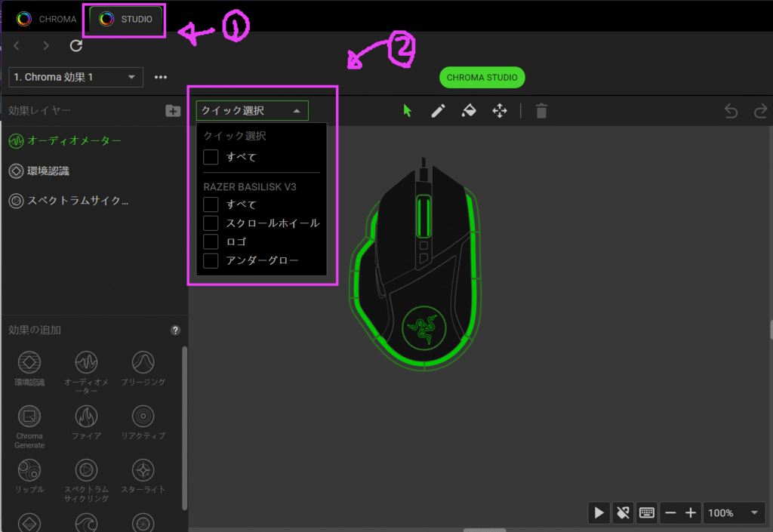Click the Razer logo on the mouse
Viewport: 773px width, 532px height.
[424, 328]
